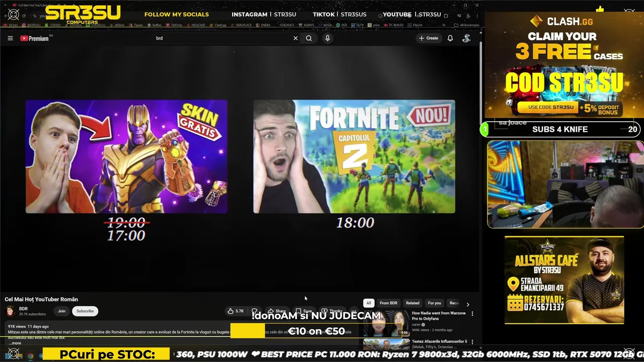Select the 'From BDR' filter chip
Viewport: 644px width, 362px height.
click(388, 303)
